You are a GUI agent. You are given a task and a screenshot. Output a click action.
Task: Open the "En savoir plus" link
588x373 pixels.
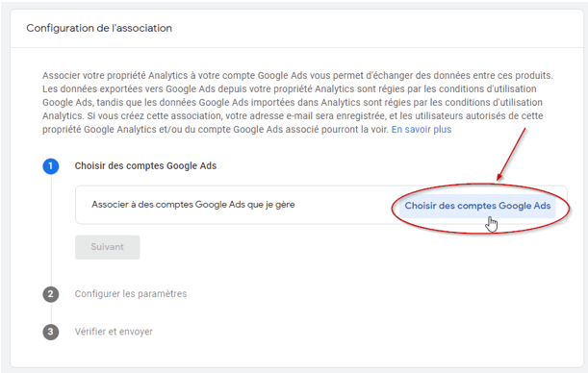pyautogui.click(x=422, y=130)
